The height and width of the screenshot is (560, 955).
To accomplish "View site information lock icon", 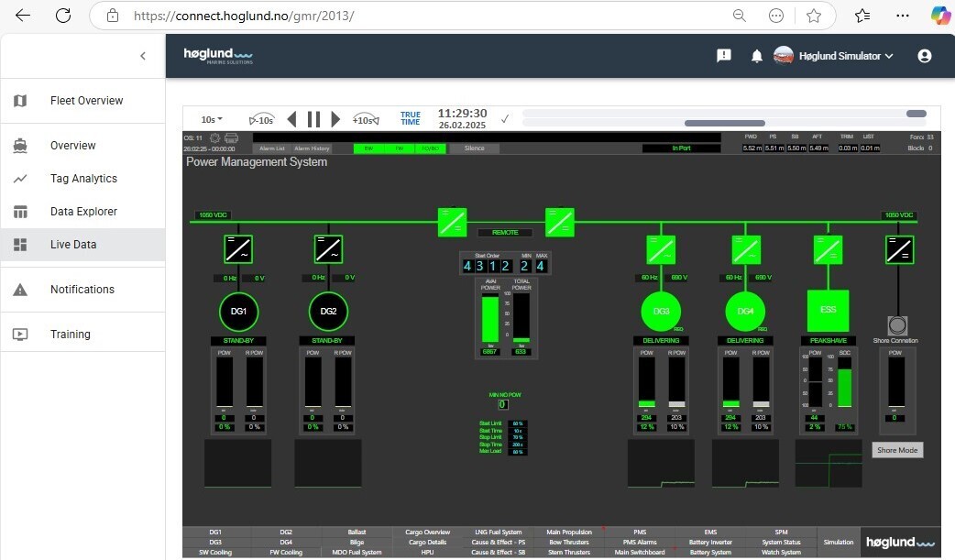I will click(113, 16).
